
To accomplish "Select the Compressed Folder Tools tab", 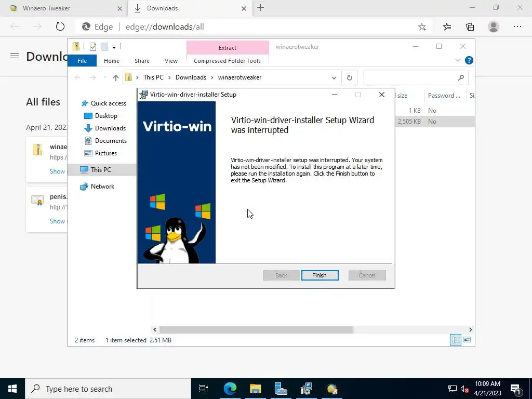I will tap(228, 61).
